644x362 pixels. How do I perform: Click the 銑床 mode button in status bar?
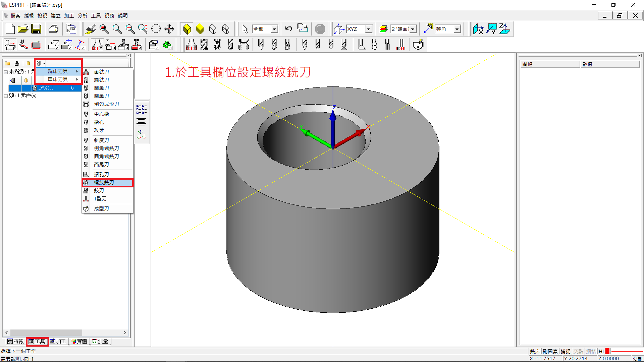[x=535, y=351]
